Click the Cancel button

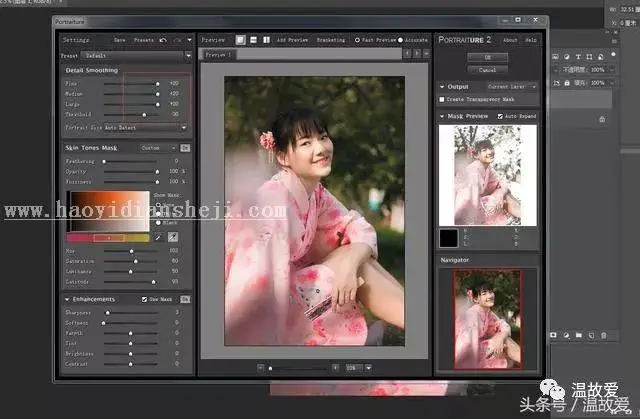click(488, 70)
